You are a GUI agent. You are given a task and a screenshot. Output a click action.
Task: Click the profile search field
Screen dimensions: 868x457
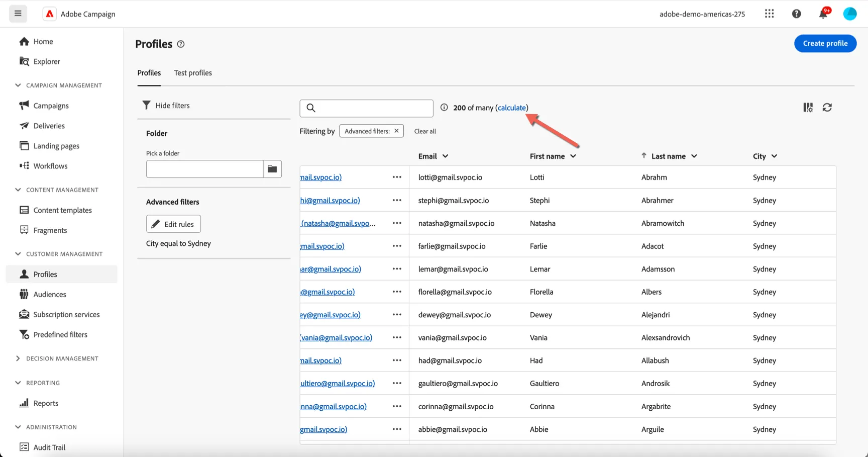point(366,108)
